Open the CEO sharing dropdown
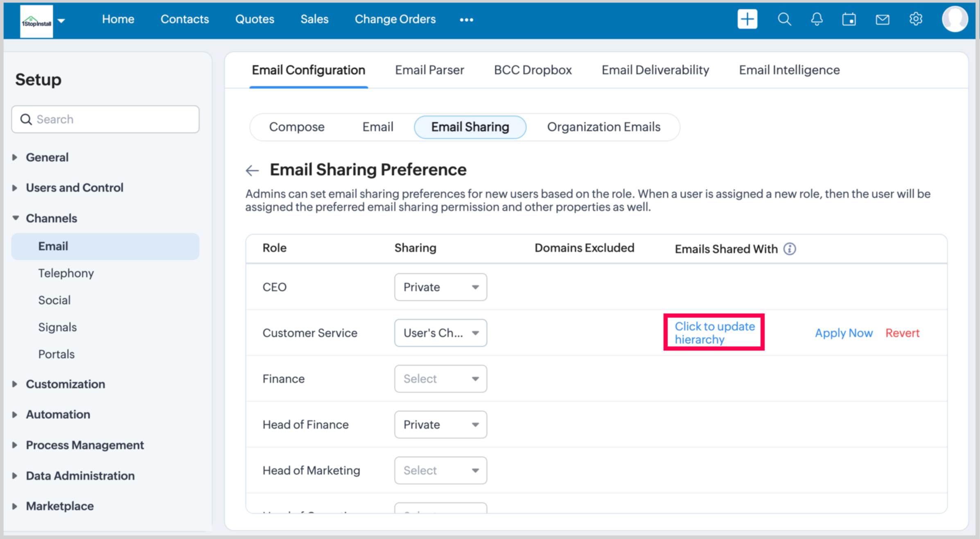Screen dimensions: 980x539 440,287
